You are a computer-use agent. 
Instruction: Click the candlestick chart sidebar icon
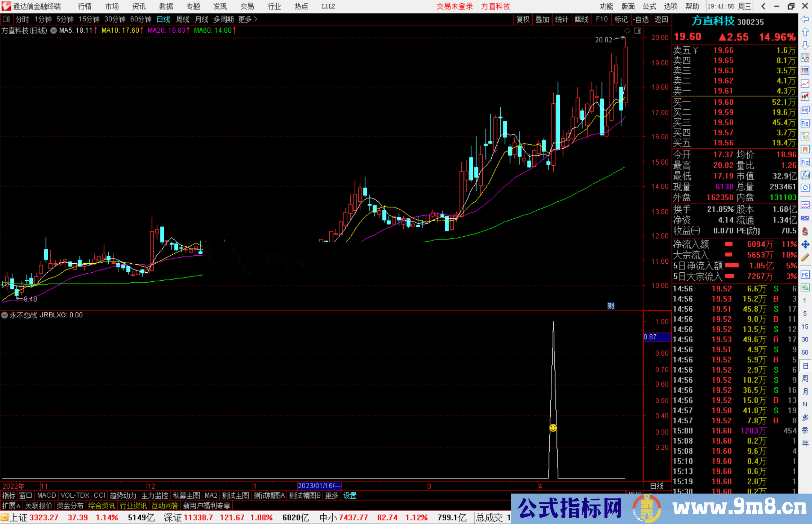coord(805,97)
